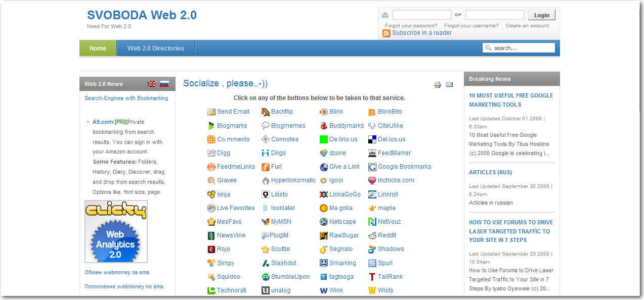
Task: Switch language using the British flag
Action: click(152, 83)
